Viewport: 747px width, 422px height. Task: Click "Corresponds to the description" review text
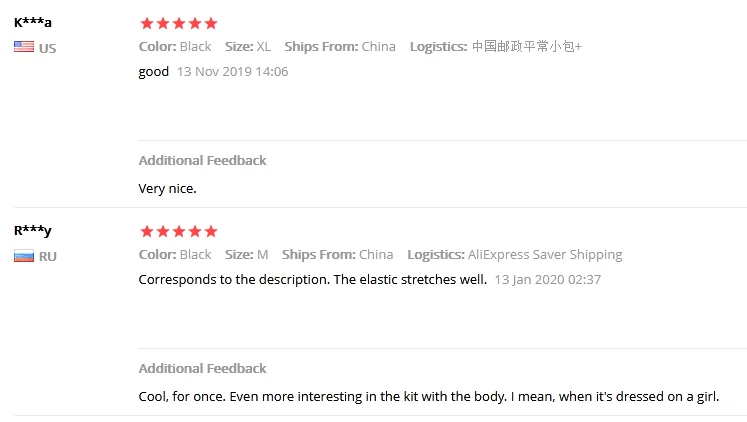pyautogui.click(x=313, y=280)
